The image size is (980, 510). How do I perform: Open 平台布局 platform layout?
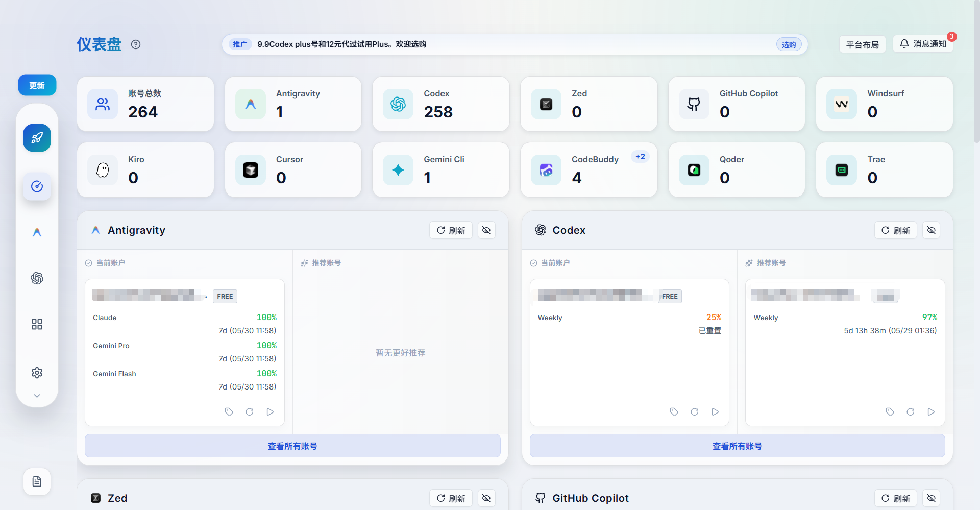862,44
